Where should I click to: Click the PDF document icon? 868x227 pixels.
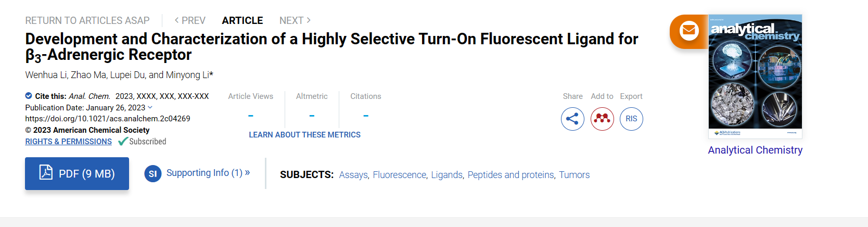click(46, 172)
